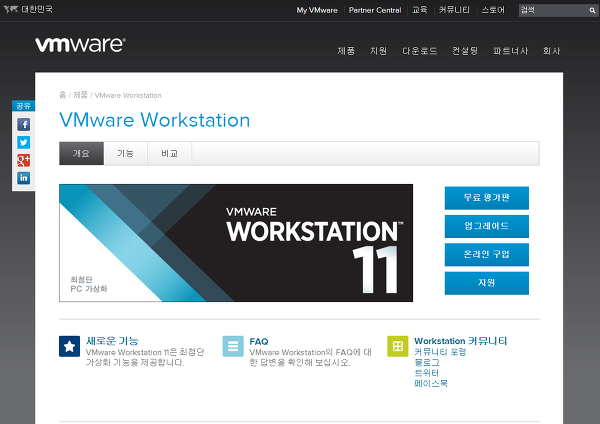The height and width of the screenshot is (424, 600).
Task: Open the 컨설팅 navigation menu
Action: tap(465, 51)
